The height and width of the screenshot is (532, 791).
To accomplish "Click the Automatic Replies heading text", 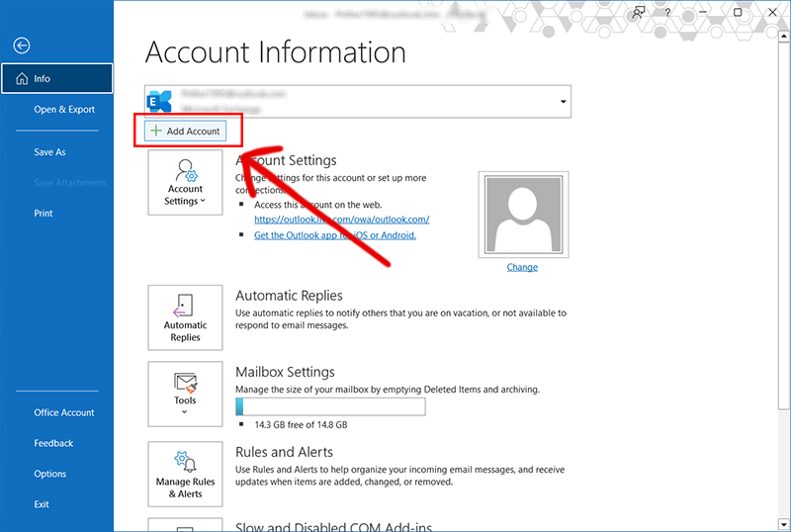I will [289, 296].
